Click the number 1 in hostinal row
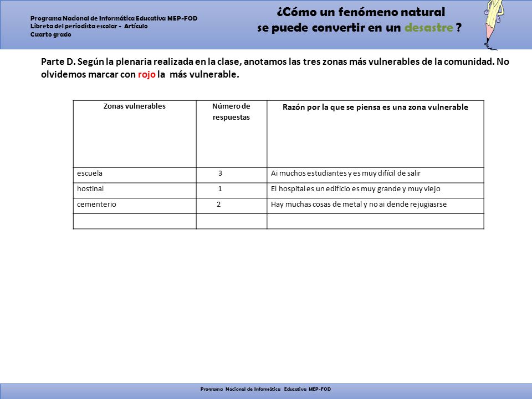This screenshot has height=399, width=532. pyautogui.click(x=220, y=189)
